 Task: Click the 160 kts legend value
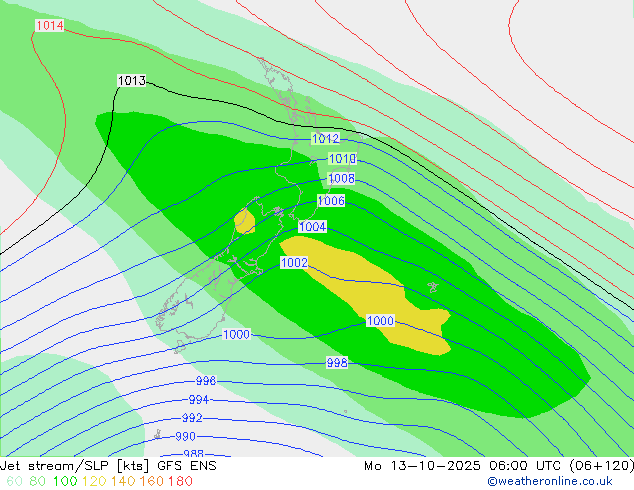click(152, 481)
